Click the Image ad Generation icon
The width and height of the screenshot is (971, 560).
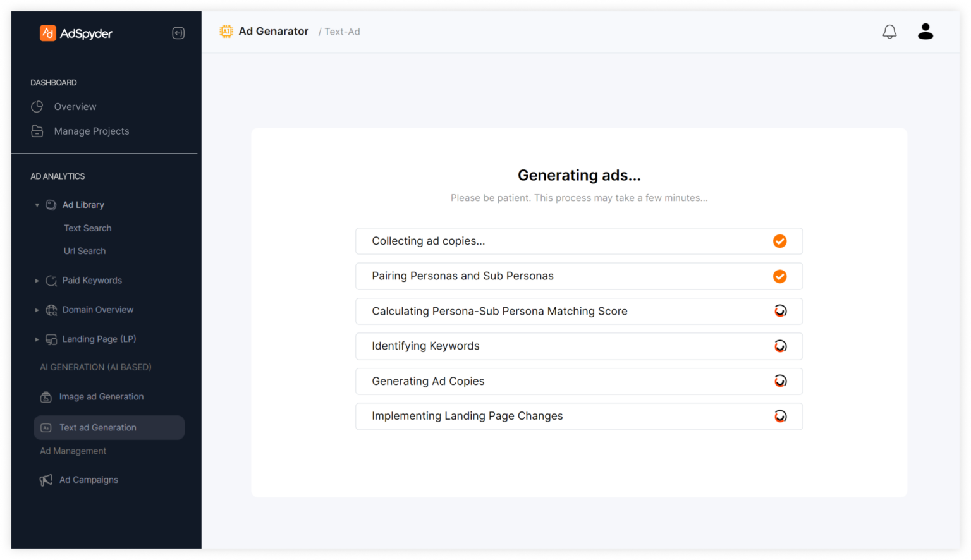[x=46, y=397]
